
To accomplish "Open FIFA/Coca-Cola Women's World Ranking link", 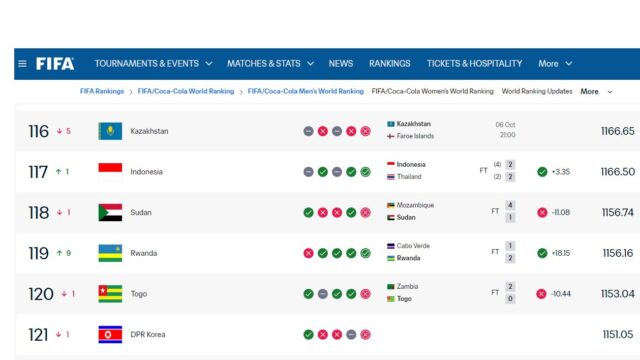I will pos(433,91).
